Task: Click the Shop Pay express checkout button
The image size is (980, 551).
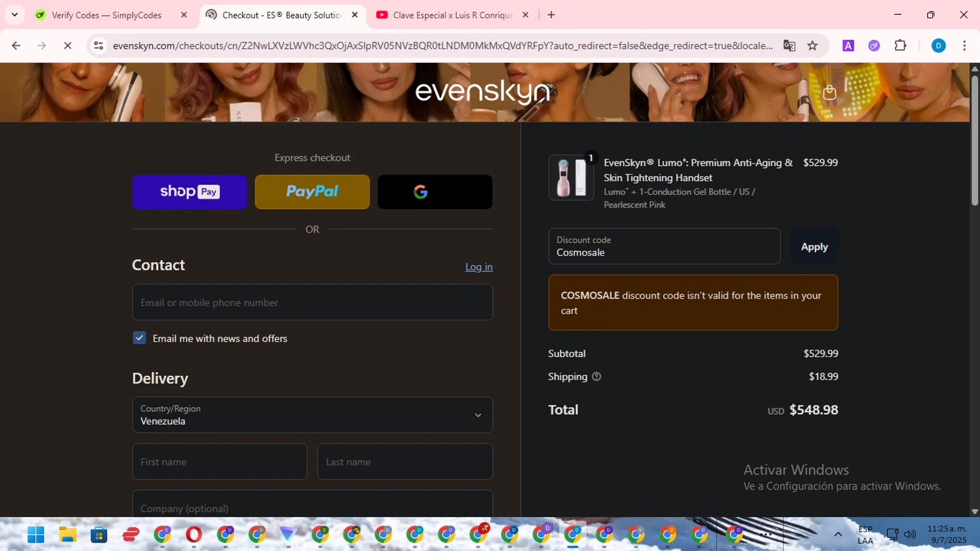Action: (x=189, y=192)
